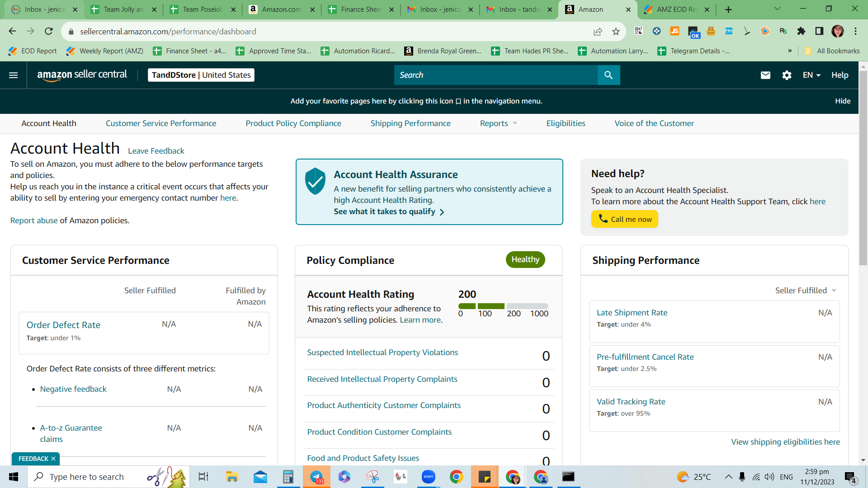Open Sticky Notes from the taskbar
The height and width of the screenshot is (488, 868).
(484, 477)
